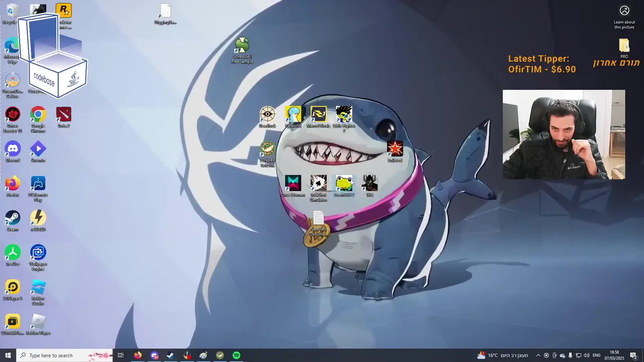Click the Latest Tipper OfirTIM text
The width and height of the screenshot is (644, 362).
point(541,64)
